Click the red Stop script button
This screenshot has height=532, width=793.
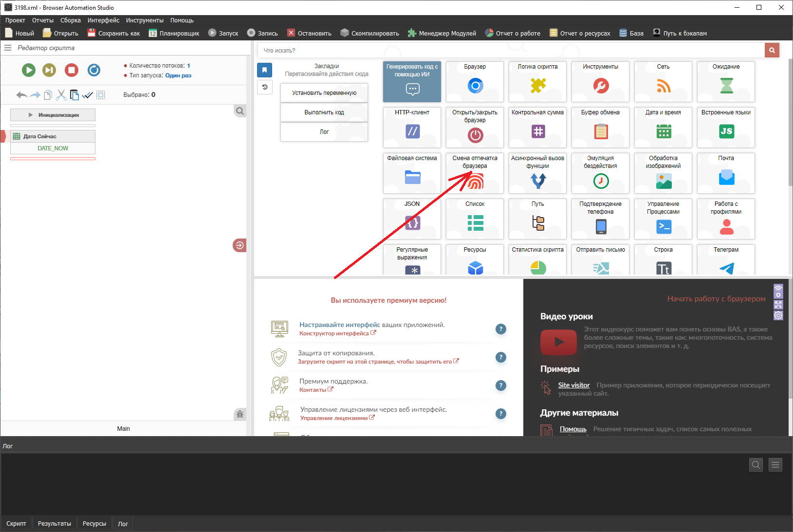(72, 70)
